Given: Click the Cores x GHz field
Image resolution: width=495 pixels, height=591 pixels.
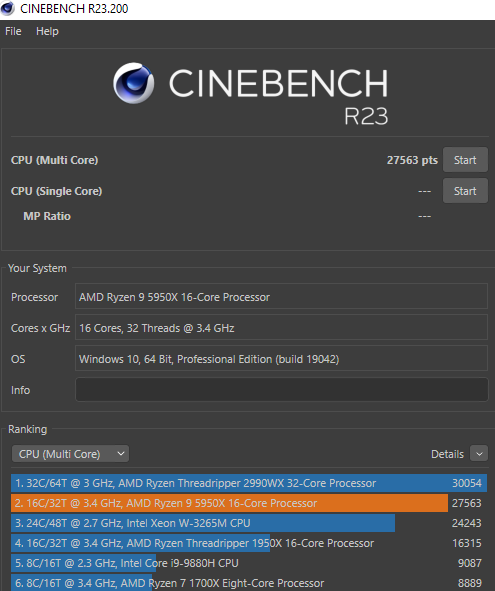Looking at the screenshot, I should [x=282, y=328].
